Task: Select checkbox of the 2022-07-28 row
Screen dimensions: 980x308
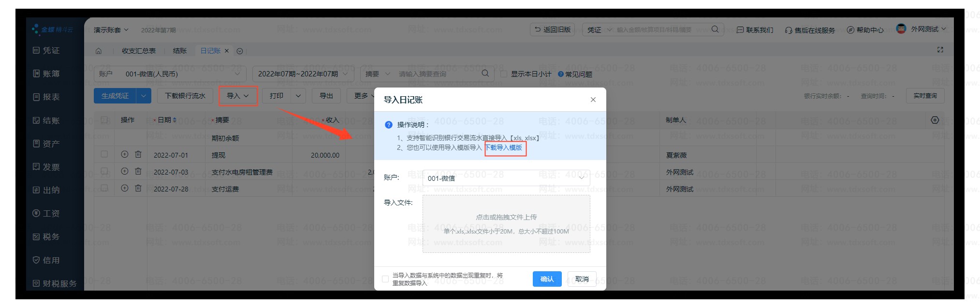Action: (104, 188)
